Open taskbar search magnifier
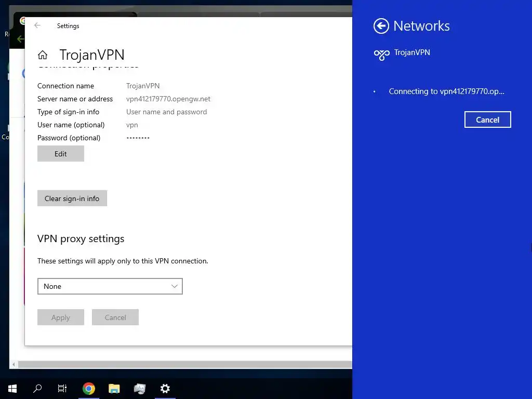 point(37,388)
